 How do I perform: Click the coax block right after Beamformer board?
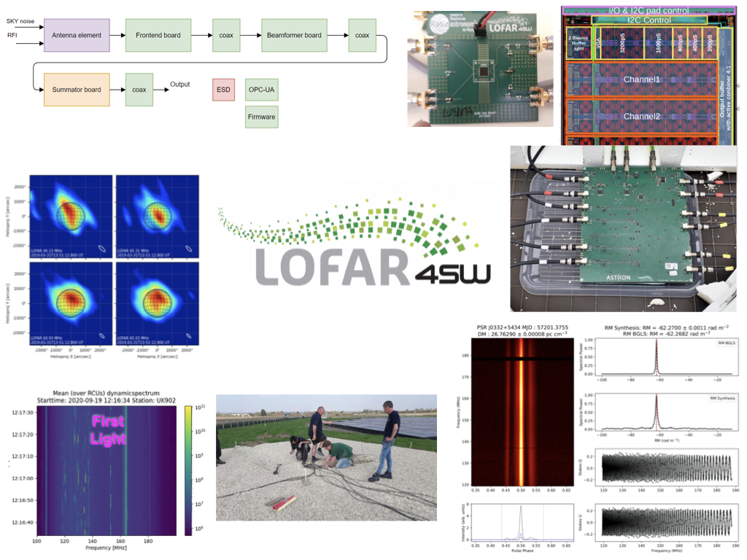pyautogui.click(x=362, y=35)
